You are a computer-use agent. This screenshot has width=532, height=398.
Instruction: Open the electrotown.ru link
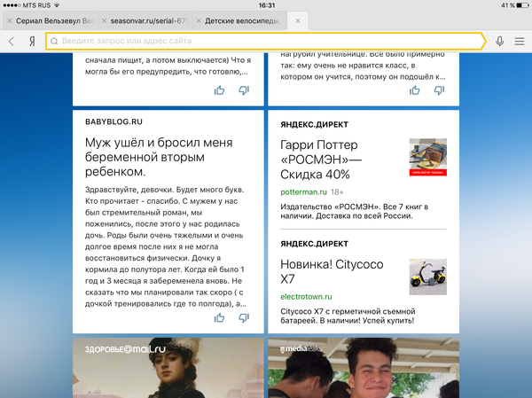[306, 296]
